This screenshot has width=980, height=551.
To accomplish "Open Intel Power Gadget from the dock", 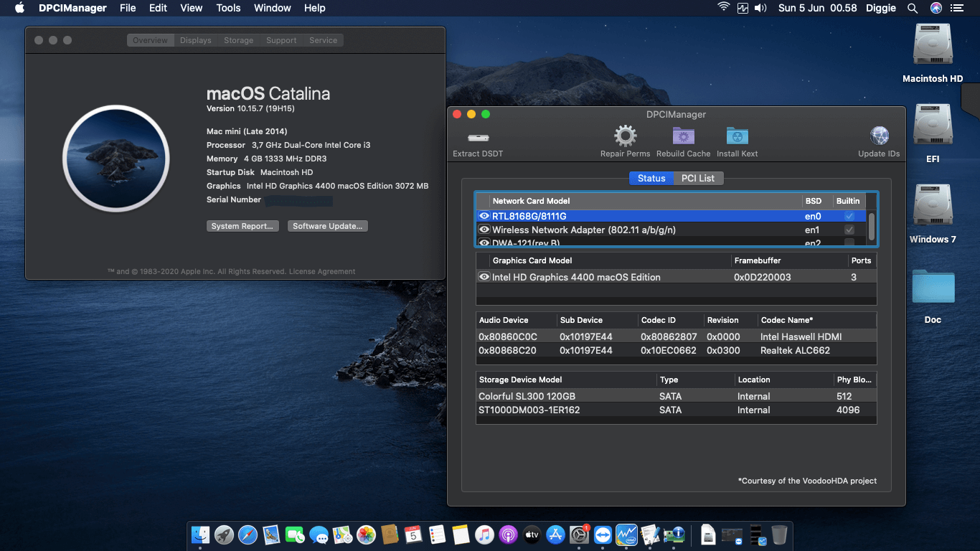I will 626,534.
